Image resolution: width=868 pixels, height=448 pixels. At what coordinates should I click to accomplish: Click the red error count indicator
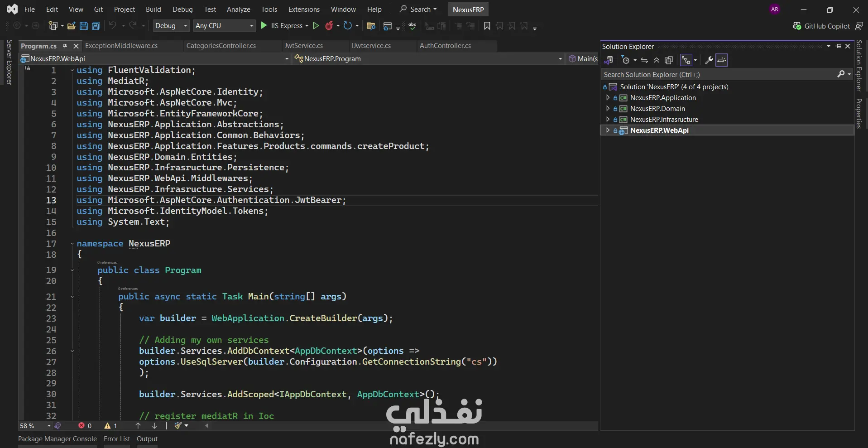85,426
